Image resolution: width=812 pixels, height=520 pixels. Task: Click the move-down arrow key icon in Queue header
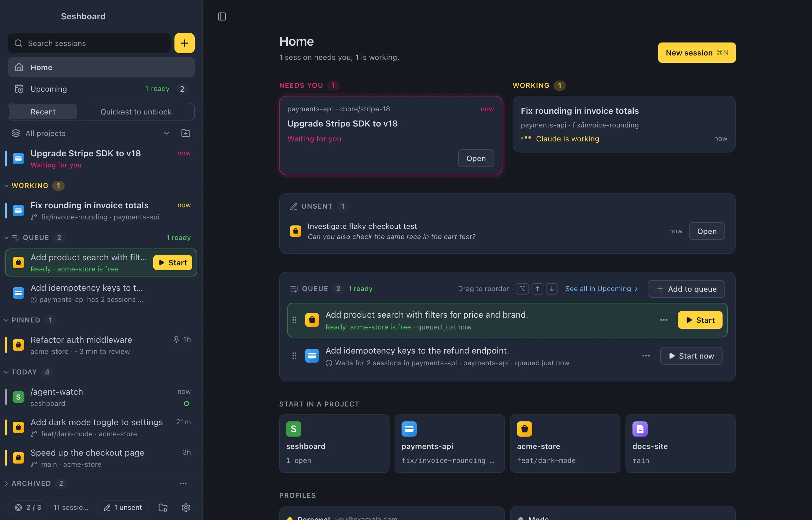[552, 289]
